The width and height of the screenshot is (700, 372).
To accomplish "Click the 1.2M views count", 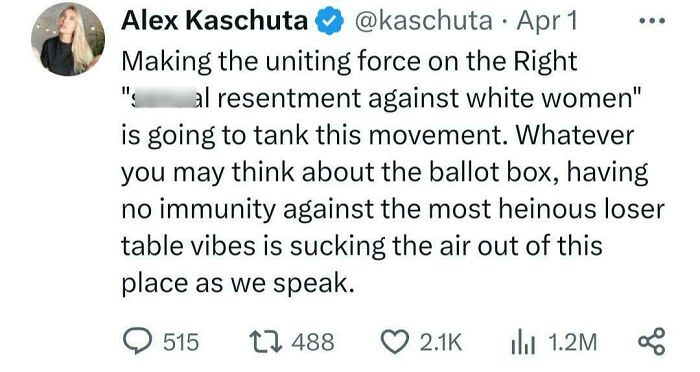I will coord(572,343).
